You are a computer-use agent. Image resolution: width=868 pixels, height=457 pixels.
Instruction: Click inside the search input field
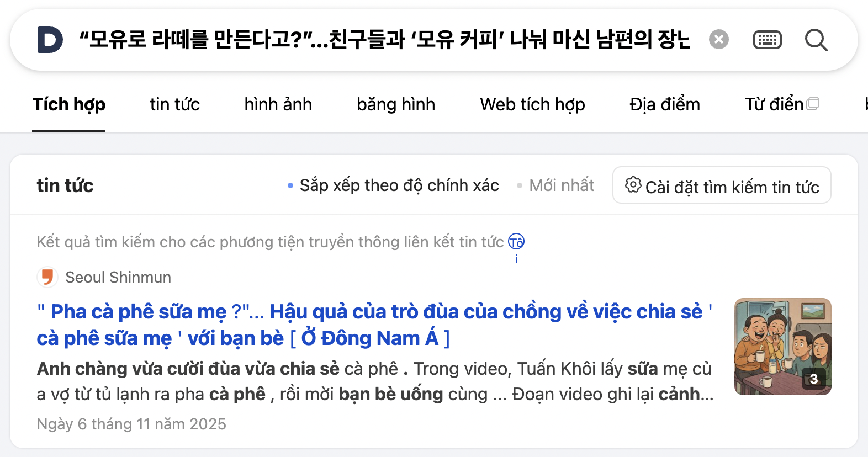pyautogui.click(x=387, y=39)
